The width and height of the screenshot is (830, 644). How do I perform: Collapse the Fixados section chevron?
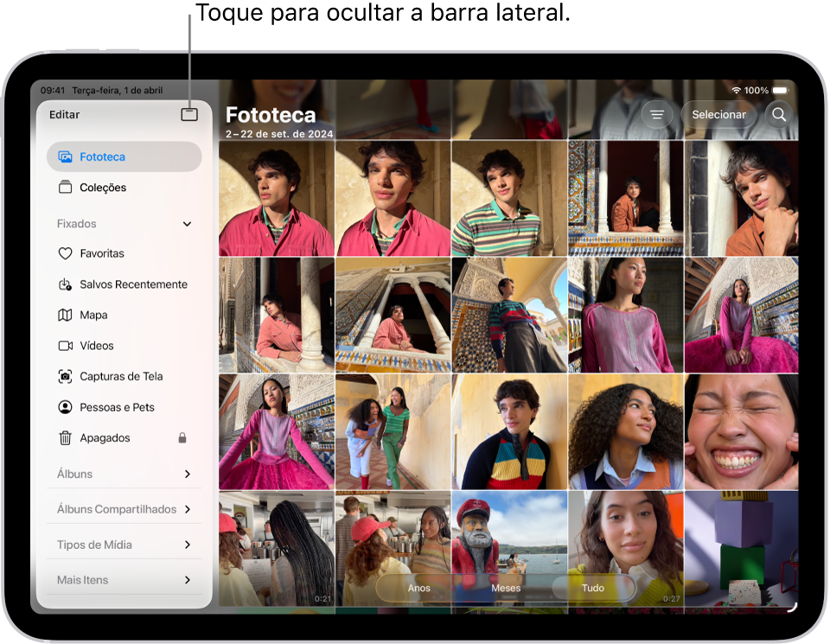tap(187, 224)
